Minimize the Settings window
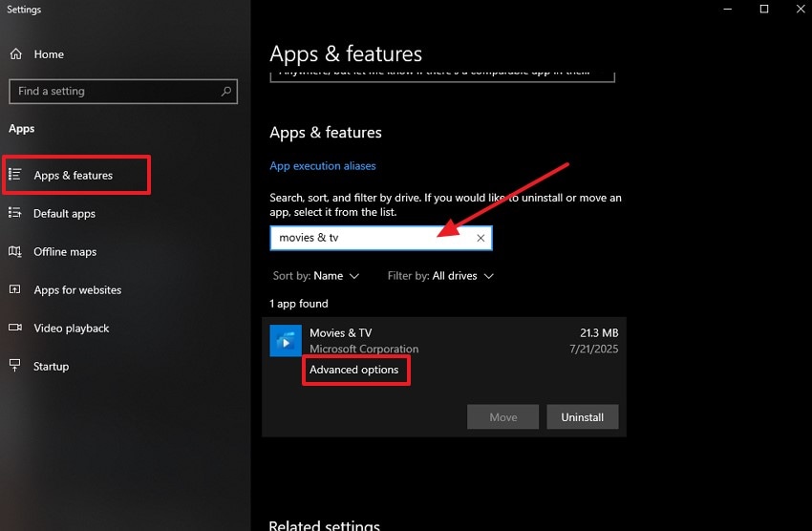The height and width of the screenshot is (531, 812). click(x=728, y=9)
